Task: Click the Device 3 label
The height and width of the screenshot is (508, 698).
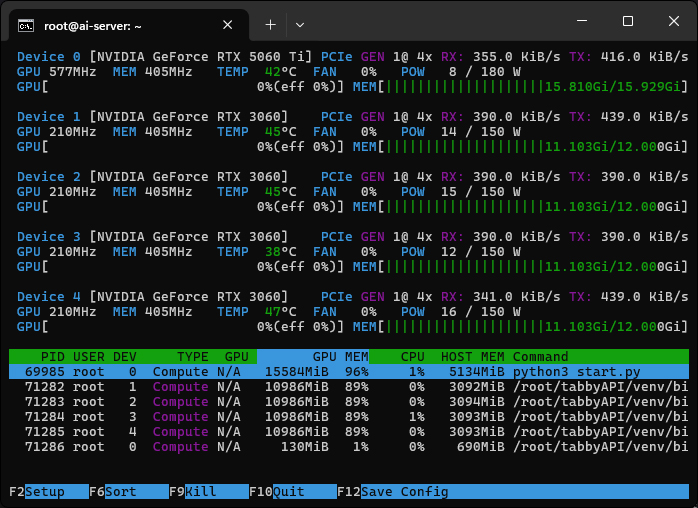Action: [x=49, y=237]
